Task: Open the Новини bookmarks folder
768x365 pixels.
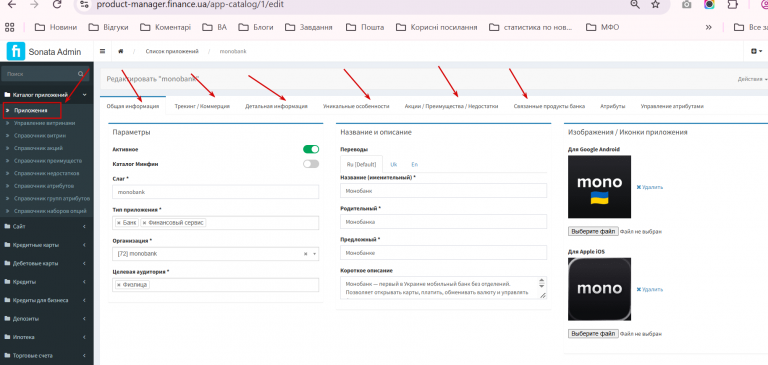Action: coord(56,27)
